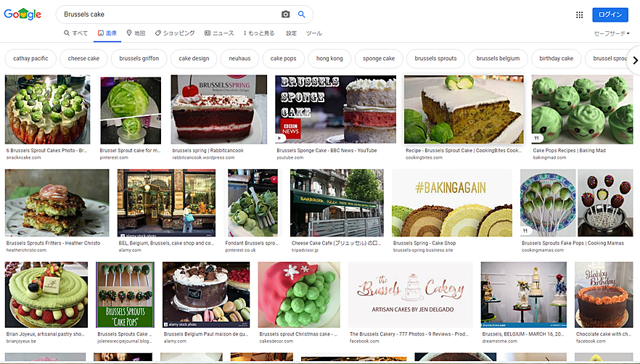This screenshot has width=640, height=364.
Task: Open the ツール options
Action: 313,33
